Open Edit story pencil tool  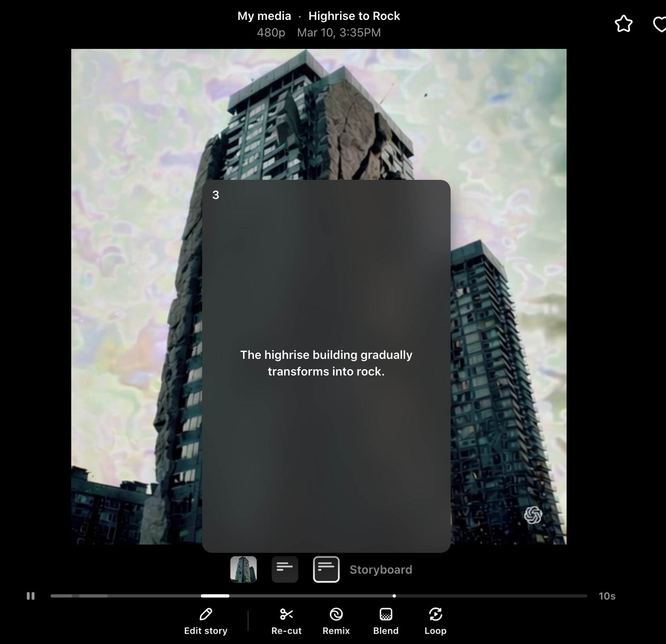click(x=206, y=622)
